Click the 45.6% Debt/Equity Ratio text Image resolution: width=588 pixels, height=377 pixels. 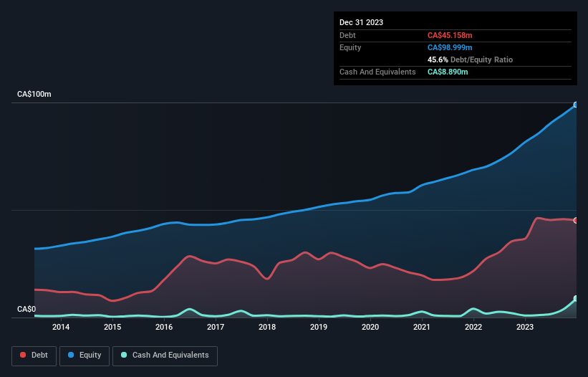tap(470, 59)
